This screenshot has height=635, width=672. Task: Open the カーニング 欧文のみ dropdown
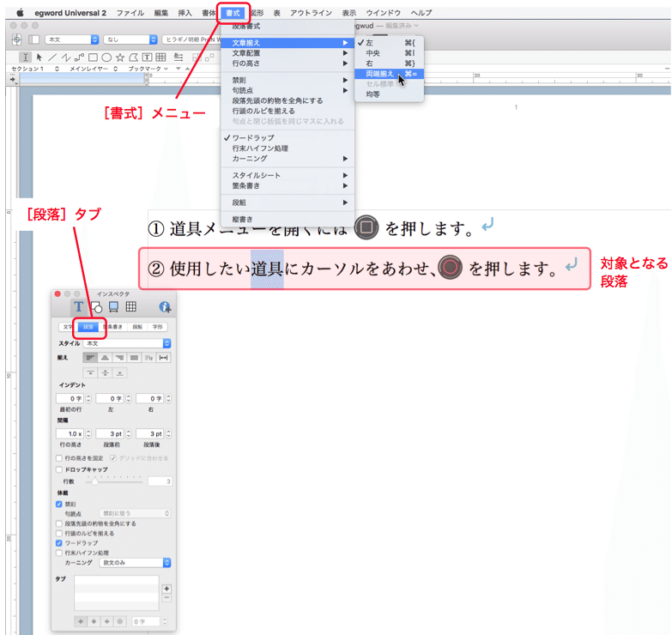click(135, 563)
